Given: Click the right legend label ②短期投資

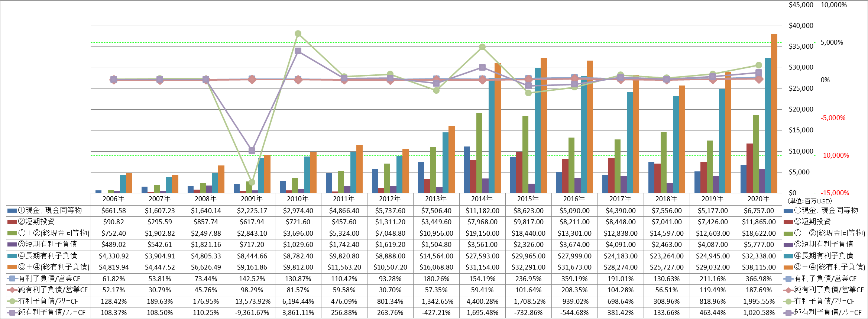Looking at the screenshot, I should coord(812,222).
